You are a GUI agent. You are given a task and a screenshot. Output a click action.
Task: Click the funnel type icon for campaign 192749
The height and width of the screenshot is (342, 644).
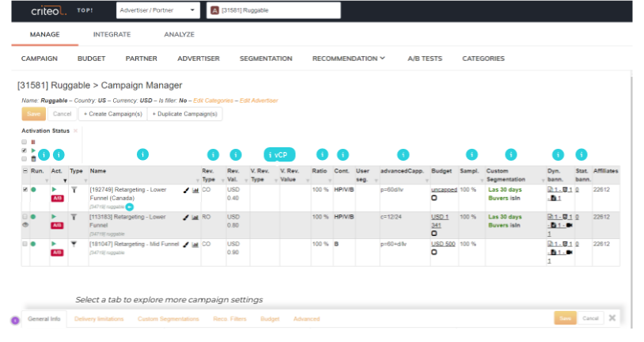click(x=74, y=190)
